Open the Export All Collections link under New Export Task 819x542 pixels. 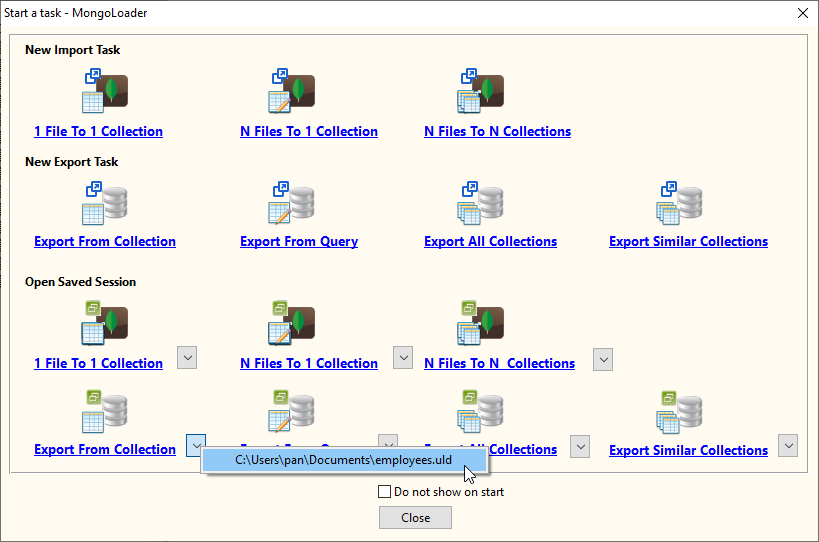click(x=490, y=242)
